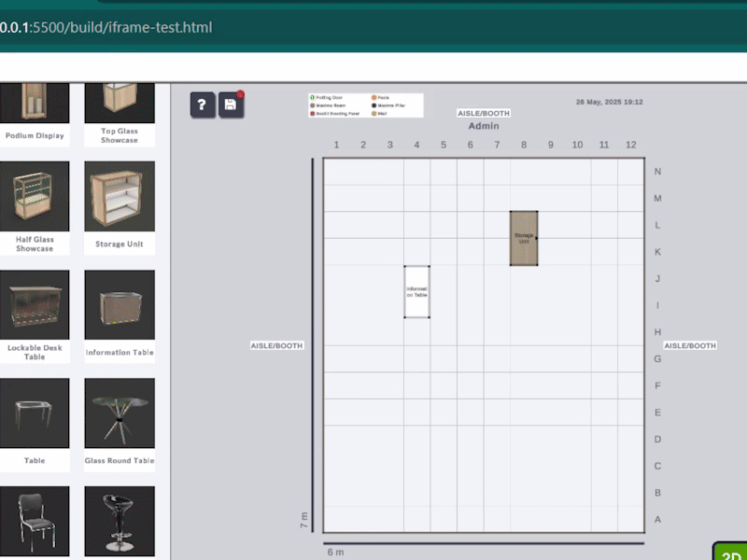The image size is (747, 560).
Task: Select the Information Table on floor plan
Action: (416, 291)
